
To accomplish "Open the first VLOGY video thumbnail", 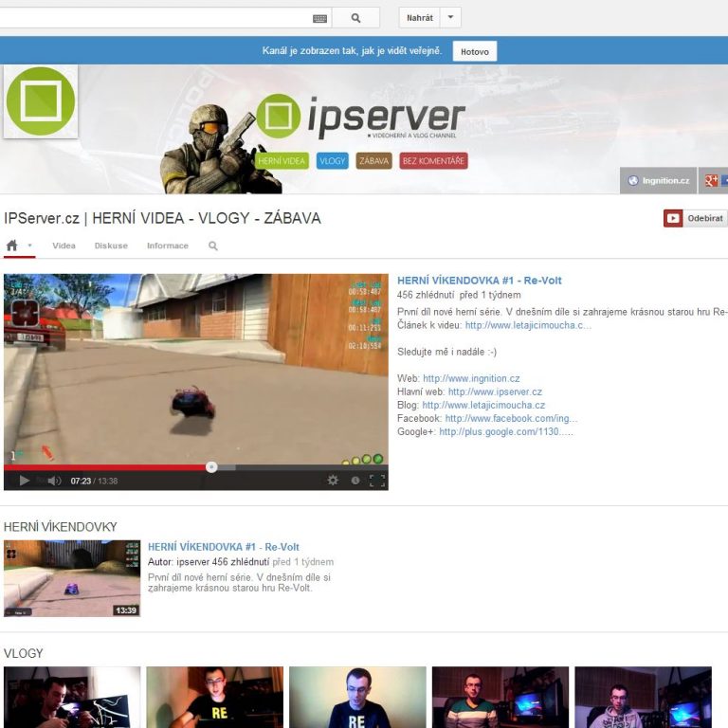I will 72,698.
